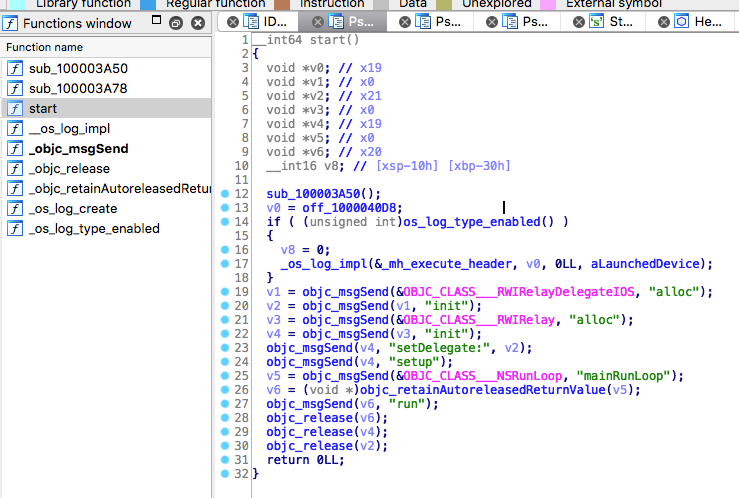Click the dock icon in Functions window title
This screenshot has width=739, height=498.
176,23
